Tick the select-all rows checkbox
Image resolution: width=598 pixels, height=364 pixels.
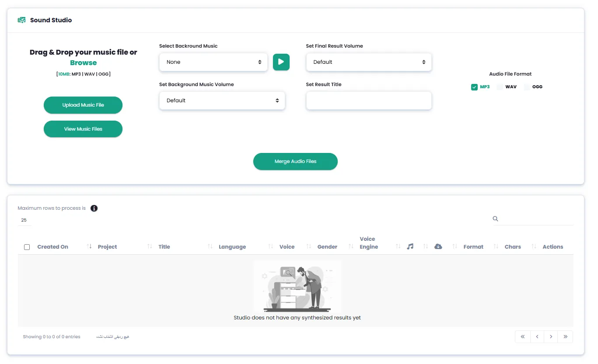[27, 247]
